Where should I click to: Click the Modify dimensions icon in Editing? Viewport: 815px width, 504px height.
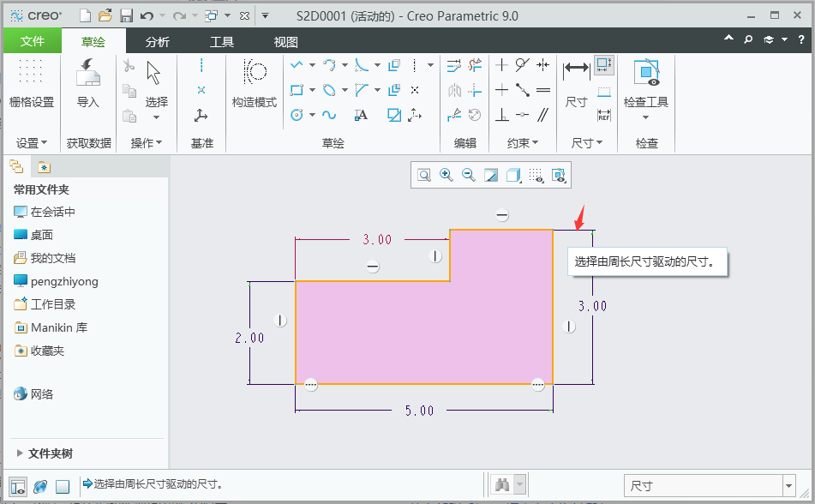453,65
